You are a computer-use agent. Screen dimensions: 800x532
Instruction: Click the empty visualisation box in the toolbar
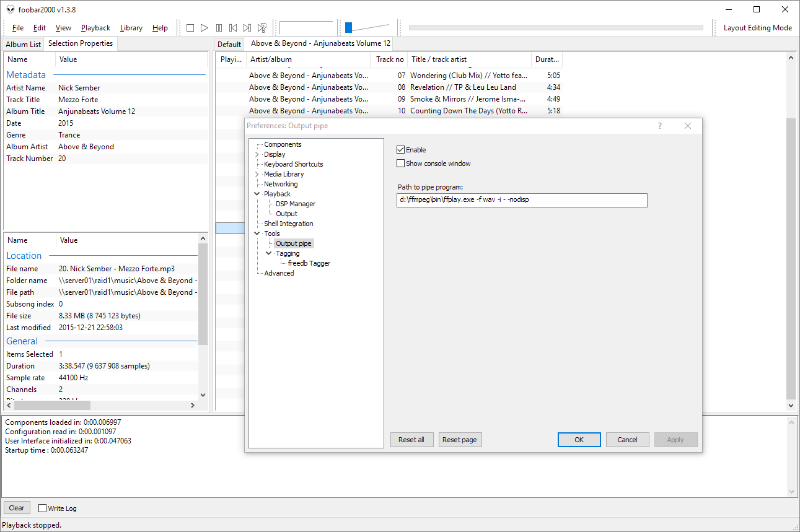[306, 28]
